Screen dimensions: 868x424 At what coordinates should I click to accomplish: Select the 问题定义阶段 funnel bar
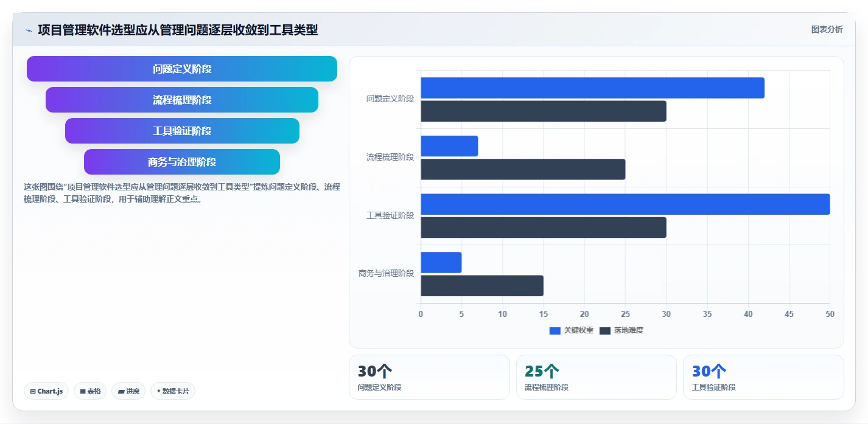coord(182,69)
